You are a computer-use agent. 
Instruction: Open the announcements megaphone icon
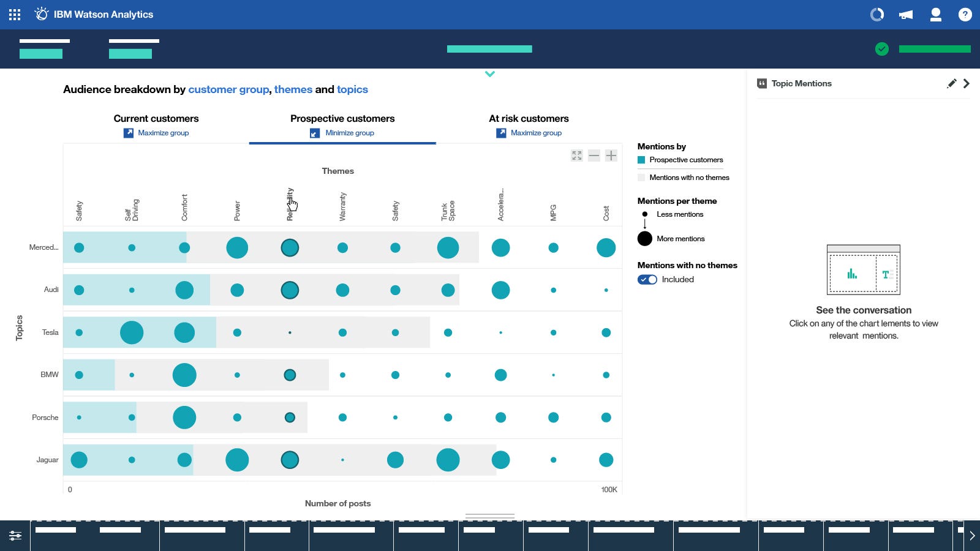pyautogui.click(x=906, y=15)
